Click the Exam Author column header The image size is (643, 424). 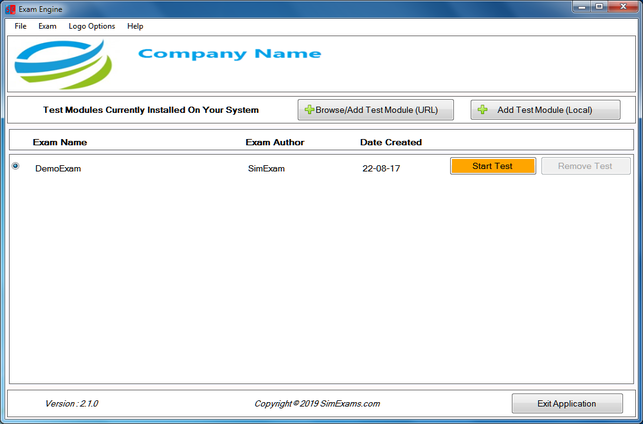click(x=275, y=142)
